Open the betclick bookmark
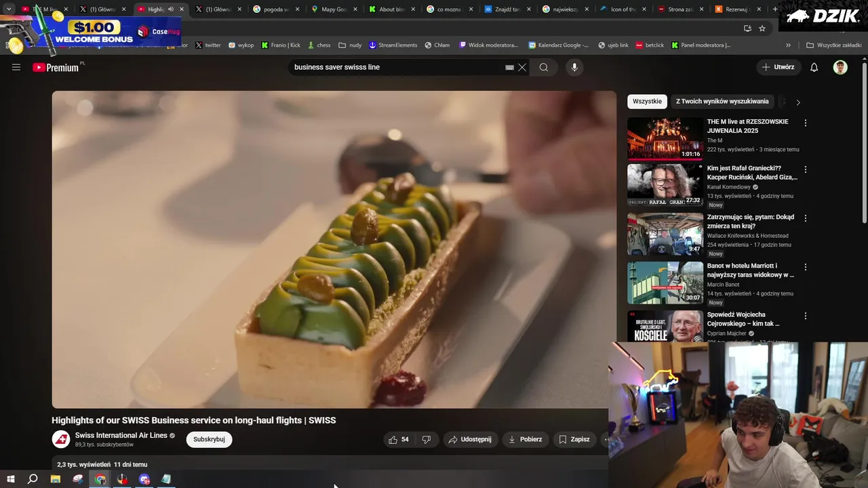Viewport: 868px width, 488px height. click(650, 45)
